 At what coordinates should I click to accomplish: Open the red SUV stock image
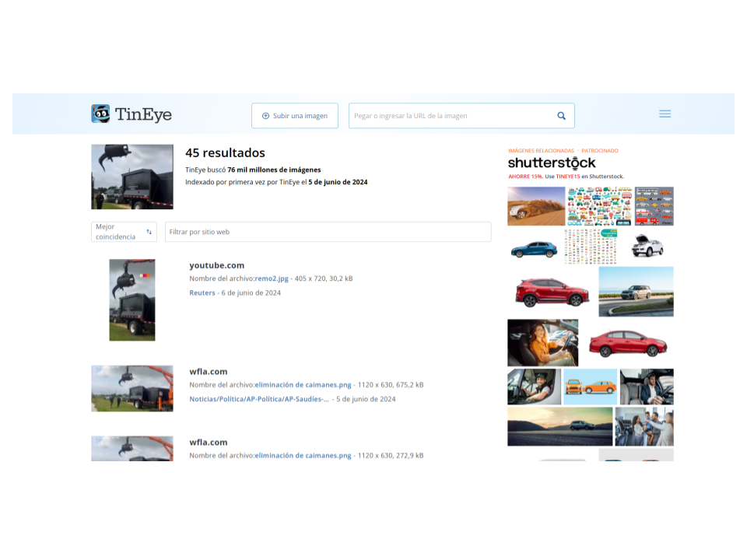[552, 292]
